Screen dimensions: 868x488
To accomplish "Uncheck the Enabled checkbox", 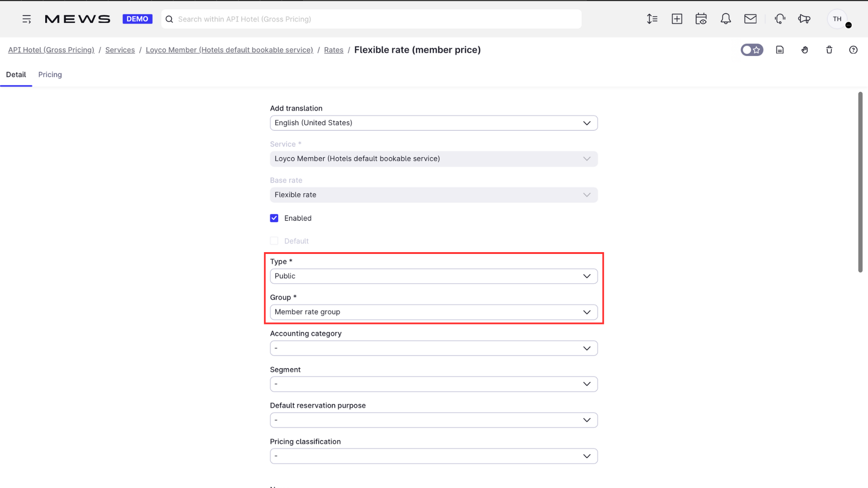I will [274, 218].
